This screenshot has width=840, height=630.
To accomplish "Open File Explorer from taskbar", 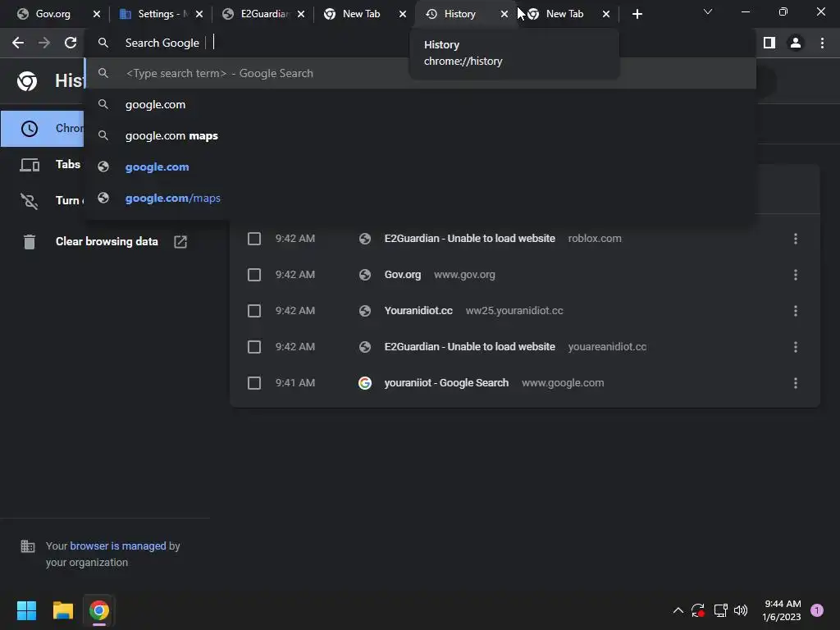I will pyautogui.click(x=62, y=610).
